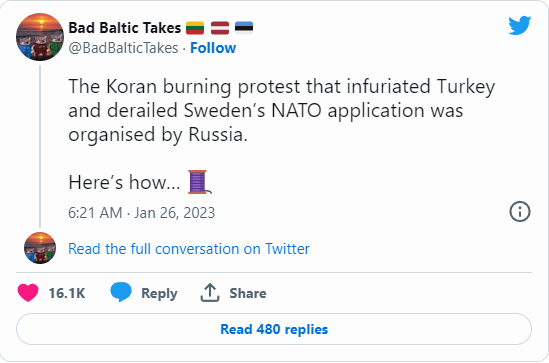
Task: Click the 16.1K likes count
Action: 67,293
